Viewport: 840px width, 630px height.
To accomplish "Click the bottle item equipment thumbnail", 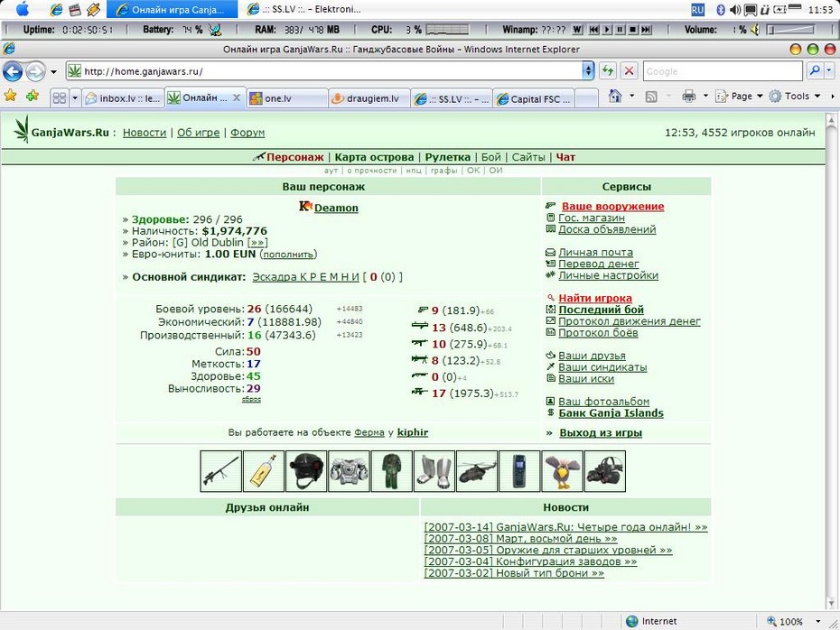I will click(x=263, y=471).
